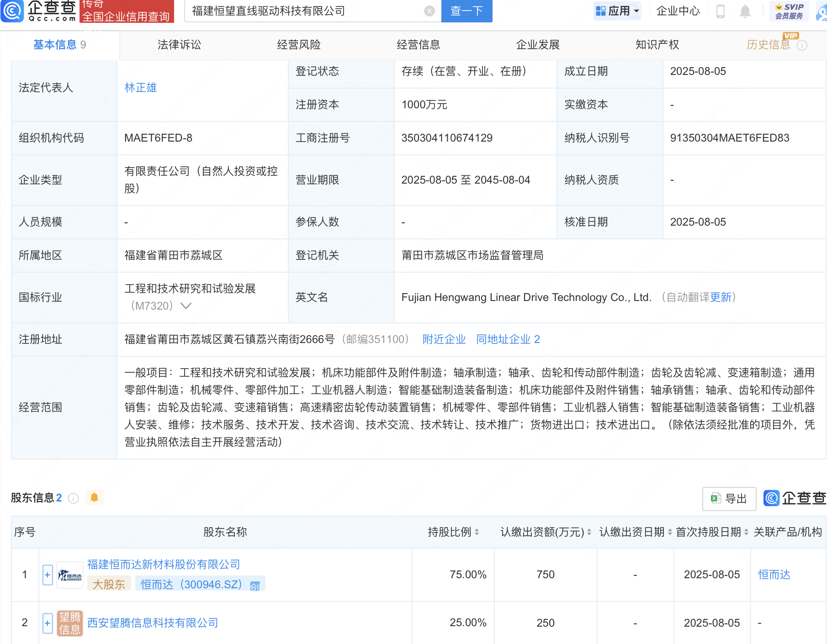Click the 传奇 全国企业信用查询 banner
This screenshot has height=644, width=827.
coord(127,11)
